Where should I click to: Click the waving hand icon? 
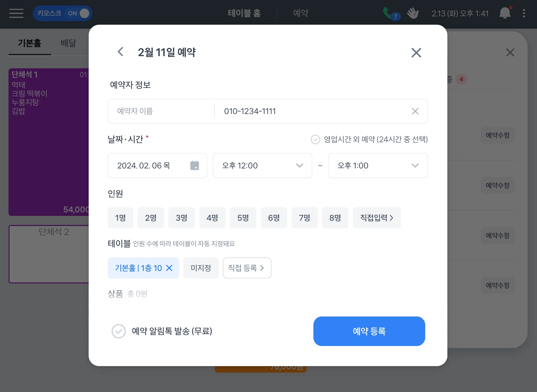413,13
